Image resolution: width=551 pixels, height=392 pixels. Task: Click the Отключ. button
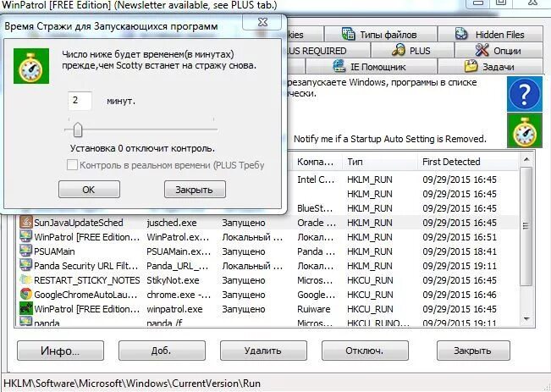coord(365,351)
